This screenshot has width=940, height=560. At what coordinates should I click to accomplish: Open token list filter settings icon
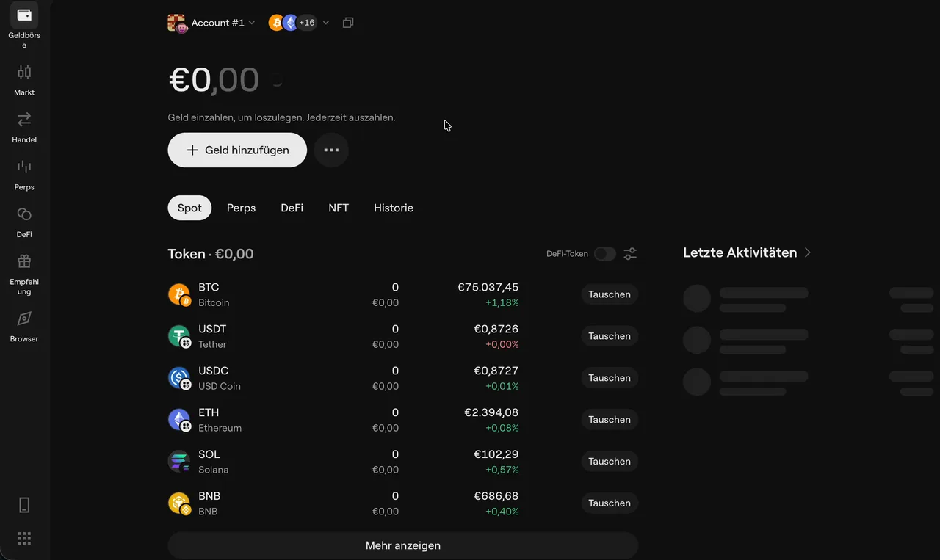click(x=630, y=254)
